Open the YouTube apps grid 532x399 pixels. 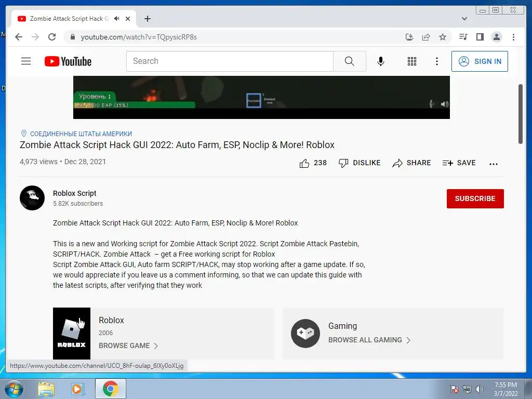click(x=412, y=61)
